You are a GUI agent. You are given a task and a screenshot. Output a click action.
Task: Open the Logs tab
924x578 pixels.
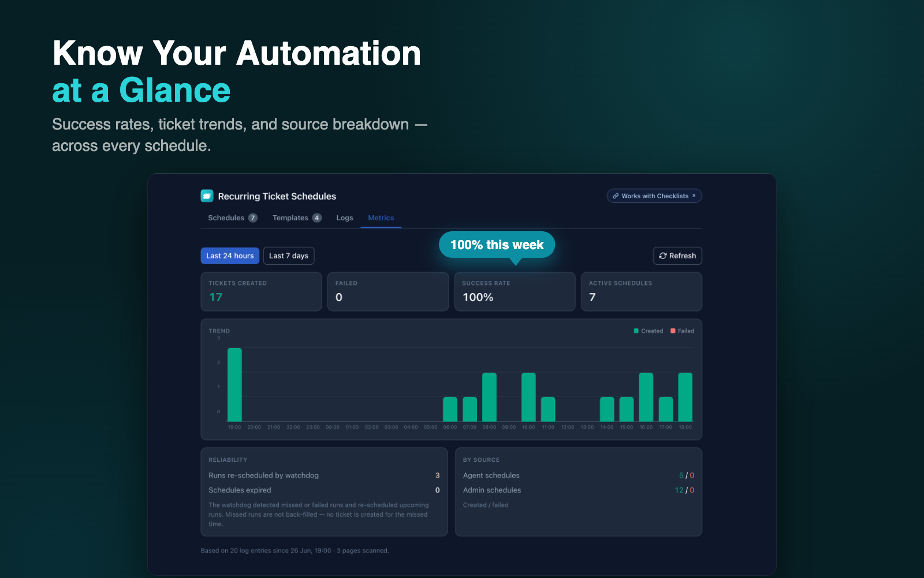coord(345,218)
